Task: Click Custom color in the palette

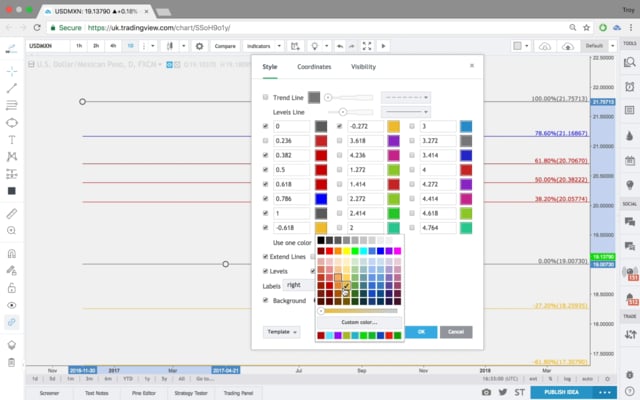Action: (x=359, y=322)
